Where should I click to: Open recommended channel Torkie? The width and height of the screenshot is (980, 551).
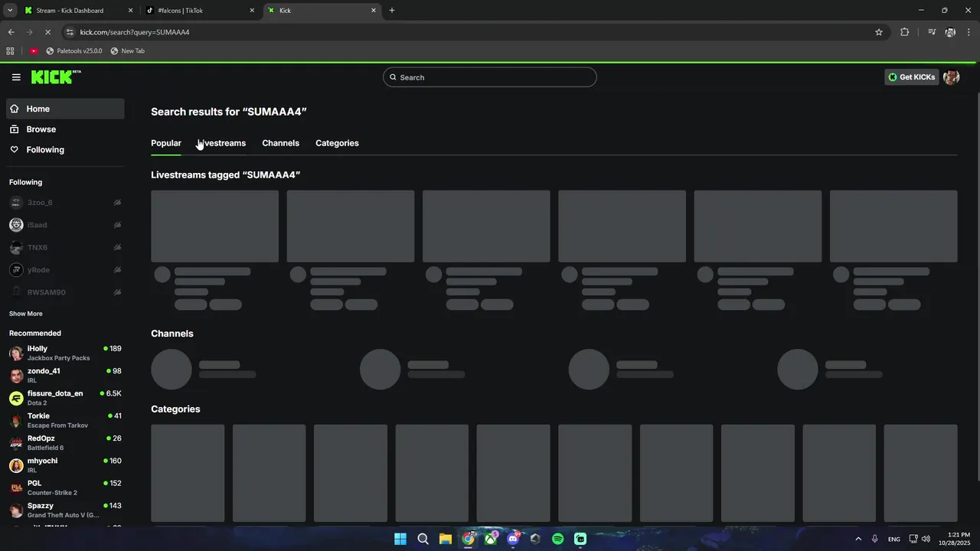point(65,420)
